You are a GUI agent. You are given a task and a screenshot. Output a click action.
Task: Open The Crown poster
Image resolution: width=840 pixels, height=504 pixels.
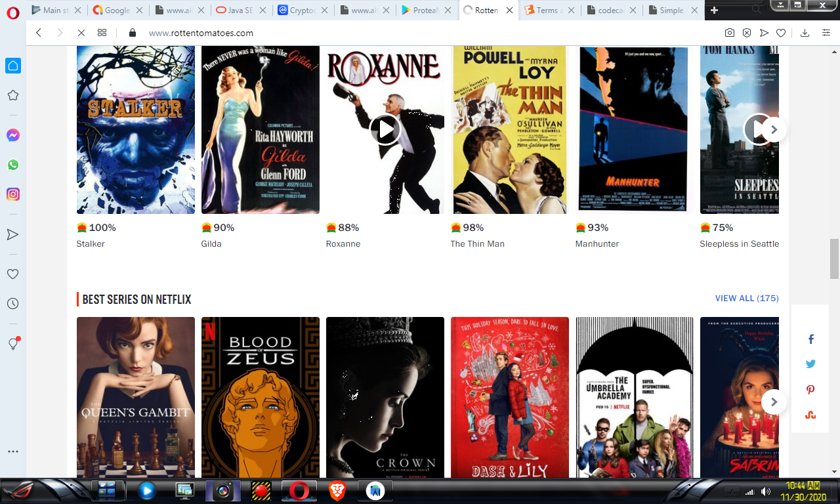[x=385, y=397]
